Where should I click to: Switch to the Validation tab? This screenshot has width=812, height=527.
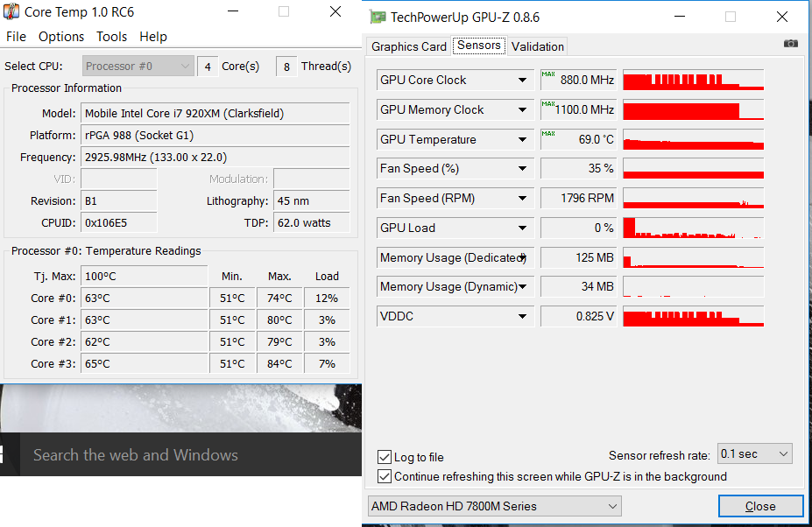point(538,46)
